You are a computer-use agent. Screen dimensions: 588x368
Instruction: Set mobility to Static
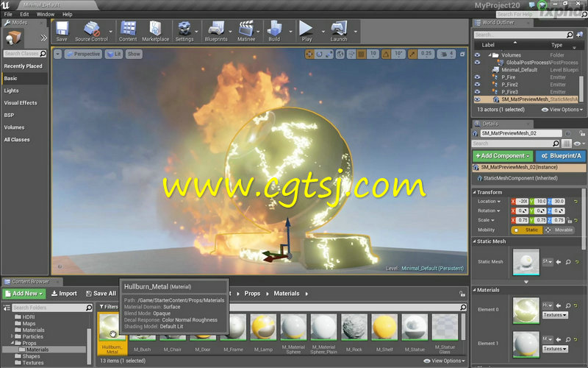[527, 230]
